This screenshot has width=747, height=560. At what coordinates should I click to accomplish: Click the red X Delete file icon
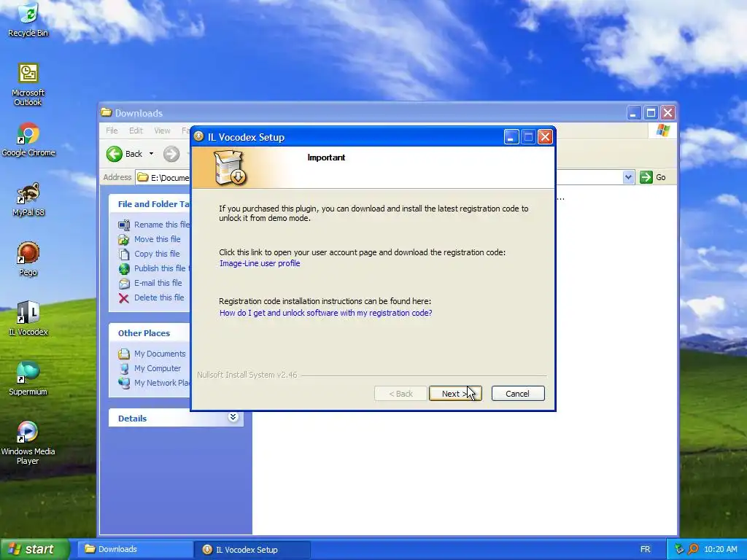tap(124, 298)
